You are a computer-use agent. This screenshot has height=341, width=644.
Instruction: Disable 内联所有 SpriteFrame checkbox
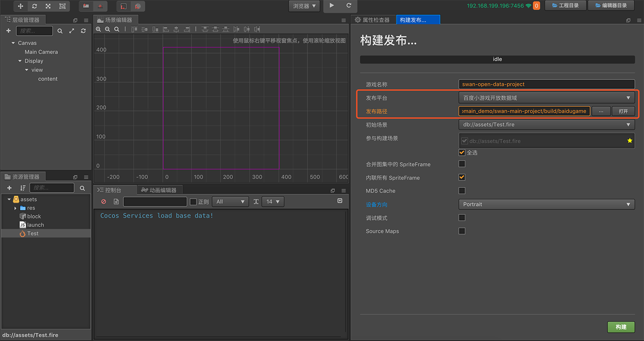coord(462,177)
